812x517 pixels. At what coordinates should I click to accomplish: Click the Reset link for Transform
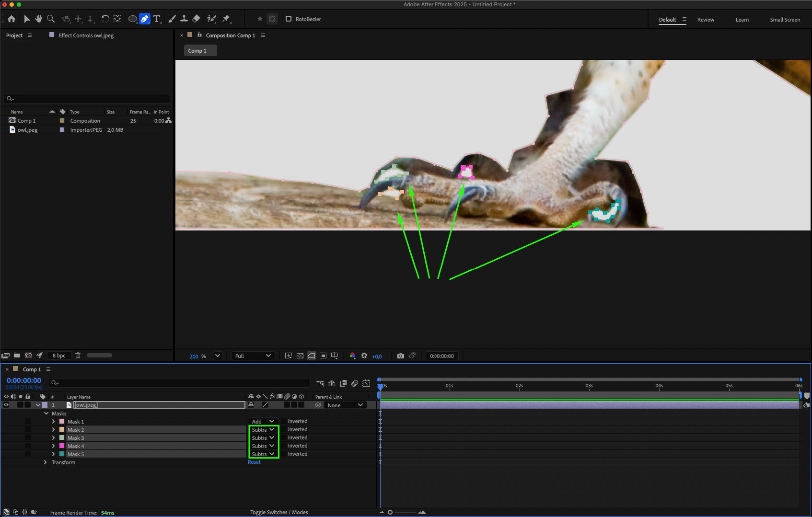pyautogui.click(x=254, y=462)
